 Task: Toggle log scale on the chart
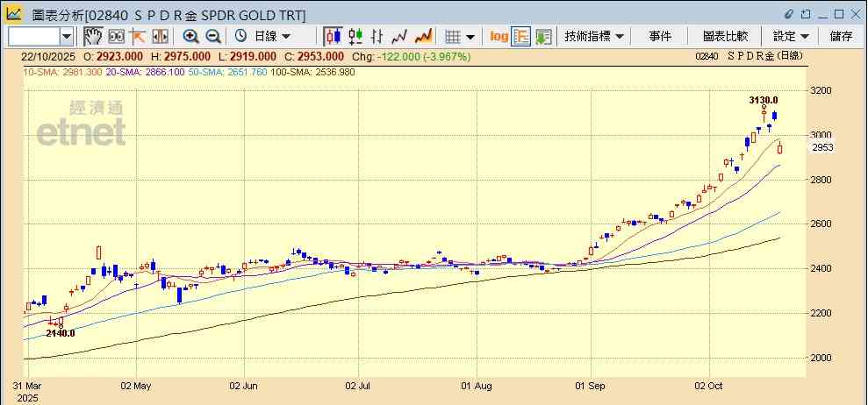point(499,36)
